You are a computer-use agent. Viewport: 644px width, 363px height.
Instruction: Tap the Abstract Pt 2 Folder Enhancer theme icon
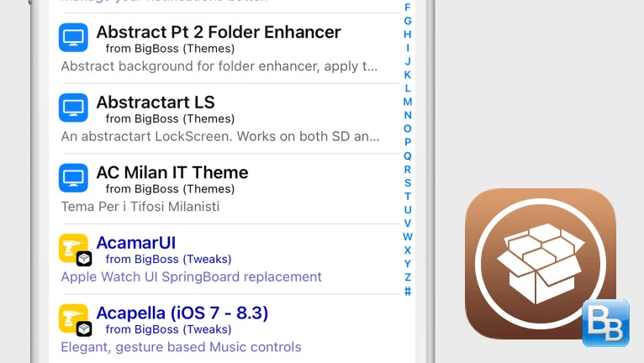pyautogui.click(x=73, y=37)
